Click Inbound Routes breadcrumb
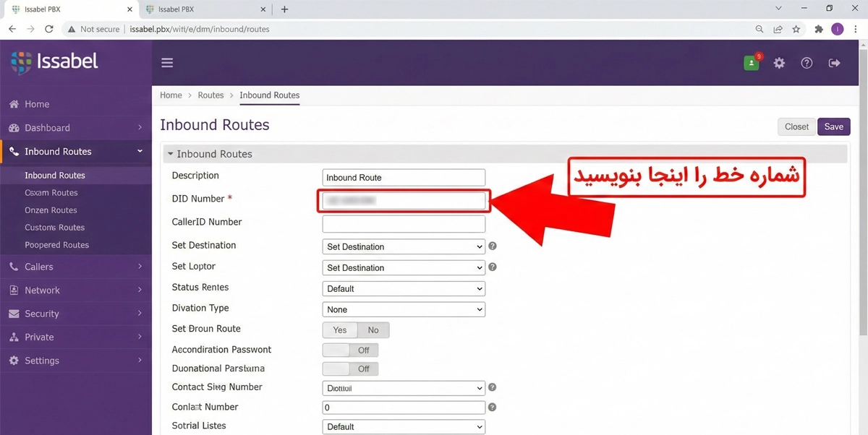 [x=270, y=95]
